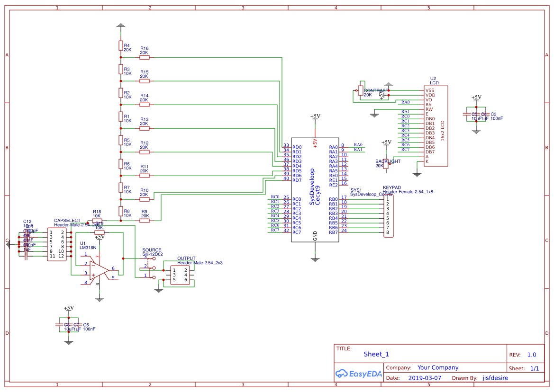Click the 2019-03-07 date field
This screenshot has width=554, height=392.
pos(425,377)
